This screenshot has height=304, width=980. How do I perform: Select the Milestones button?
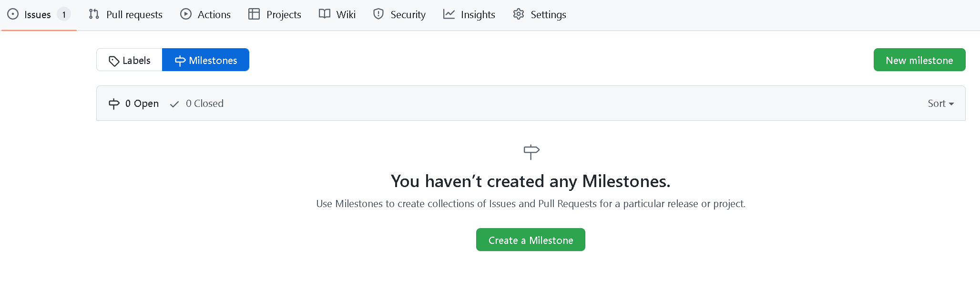[206, 60]
